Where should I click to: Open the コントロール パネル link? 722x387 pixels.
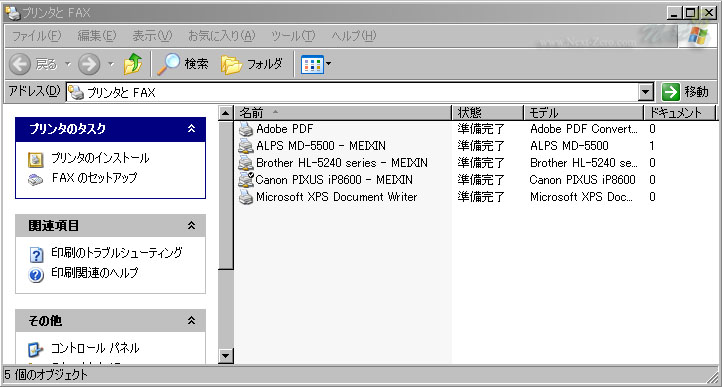[95, 348]
